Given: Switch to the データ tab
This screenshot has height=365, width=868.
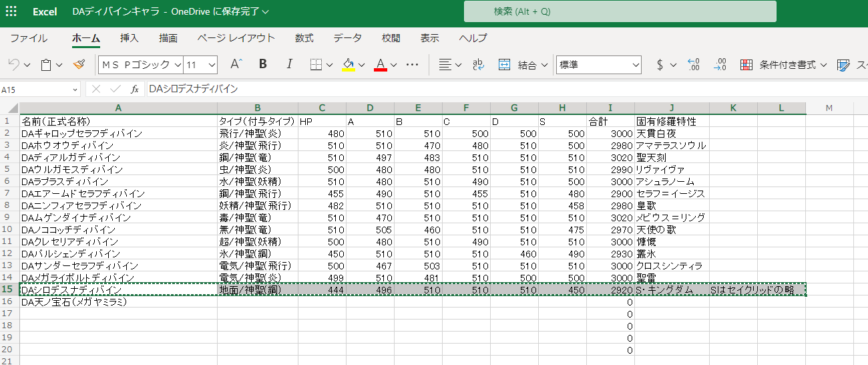Looking at the screenshot, I should 347,38.
